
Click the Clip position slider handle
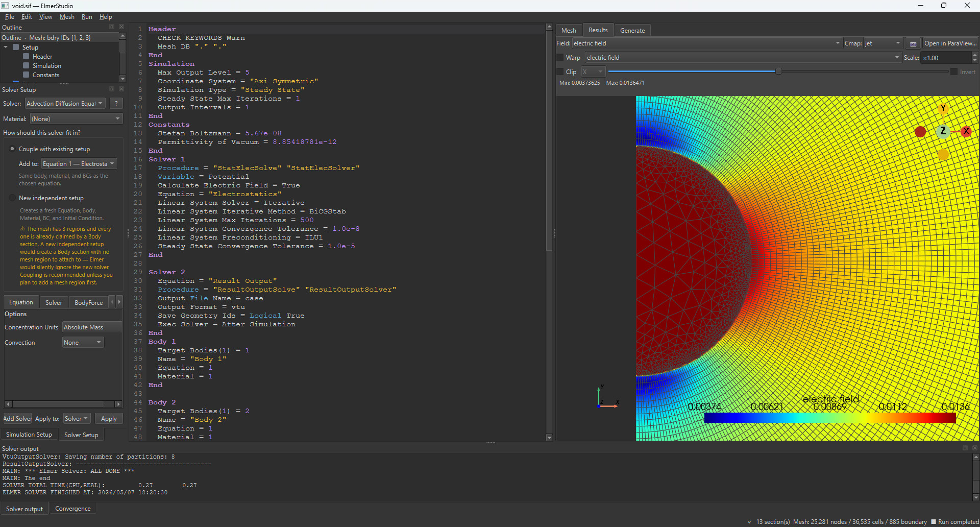(x=778, y=71)
